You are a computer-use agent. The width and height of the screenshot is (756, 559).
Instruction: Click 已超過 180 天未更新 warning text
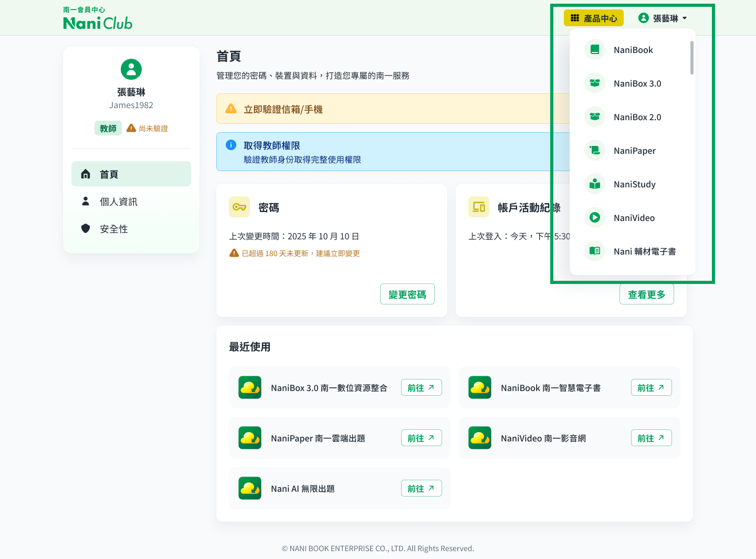pyautogui.click(x=301, y=254)
